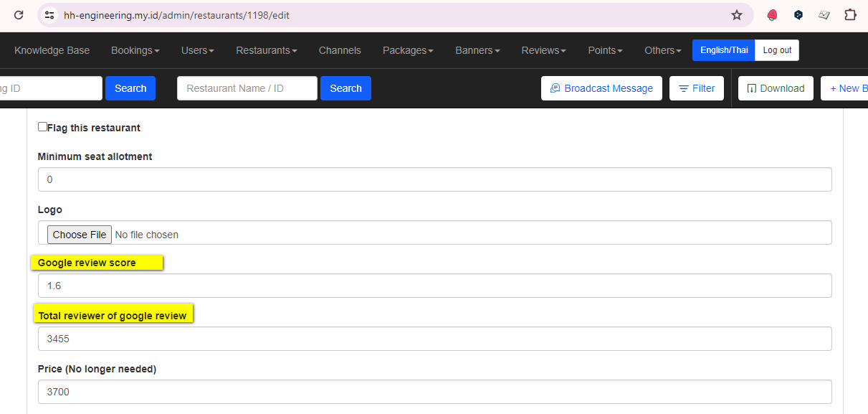
Task: Open the Filter options
Action: coord(696,88)
